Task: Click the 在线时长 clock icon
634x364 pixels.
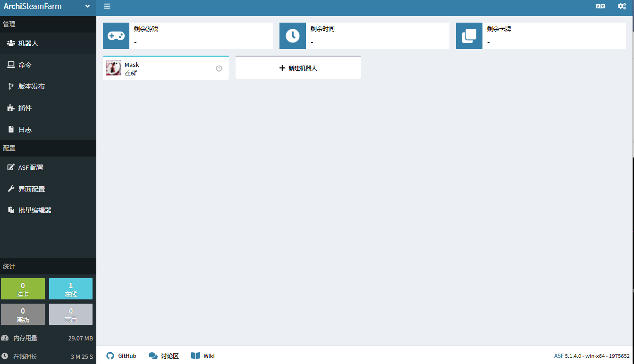Action: coord(5,356)
